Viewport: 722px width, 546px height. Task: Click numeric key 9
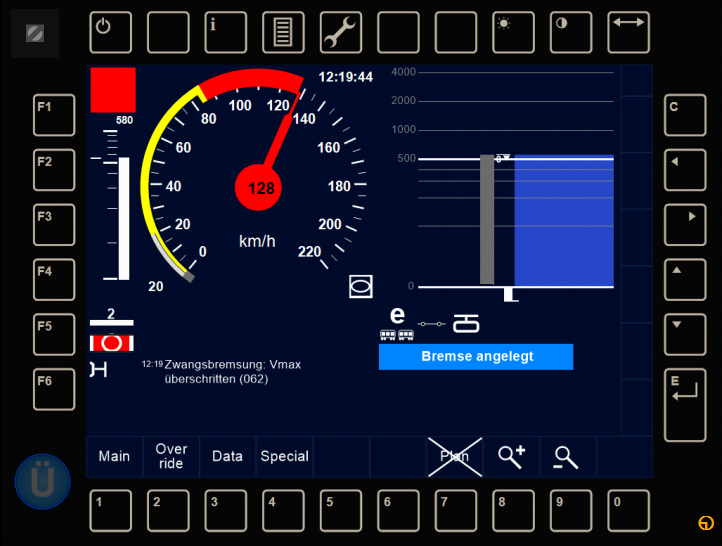[x=571, y=511]
